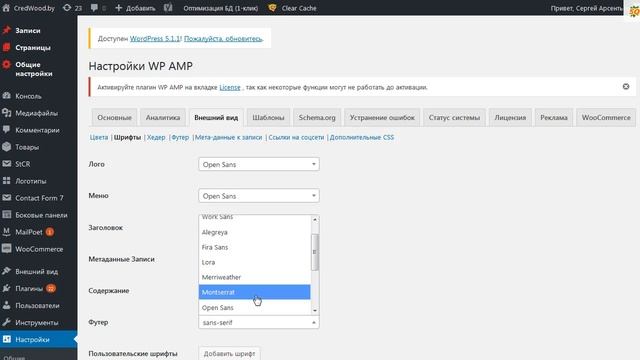Switch to the Устранение ошибок tab
640x360 pixels.
[382, 118]
